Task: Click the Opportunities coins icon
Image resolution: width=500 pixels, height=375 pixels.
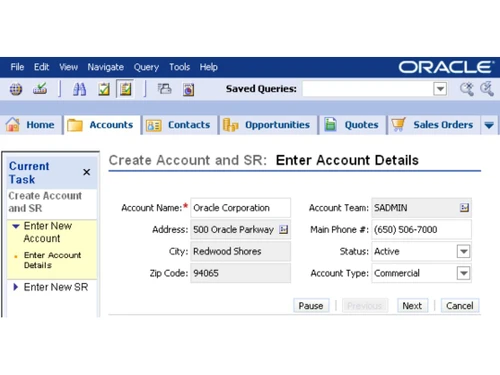Action: pyautogui.click(x=230, y=125)
